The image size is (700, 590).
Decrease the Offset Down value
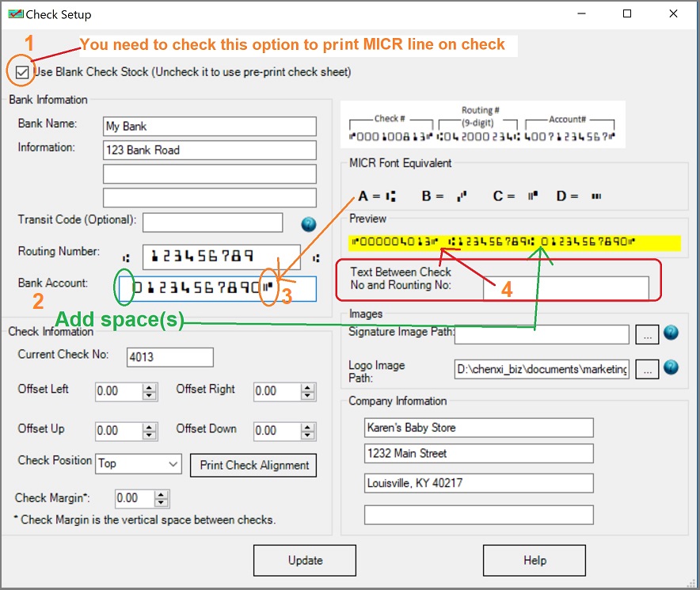(x=307, y=435)
